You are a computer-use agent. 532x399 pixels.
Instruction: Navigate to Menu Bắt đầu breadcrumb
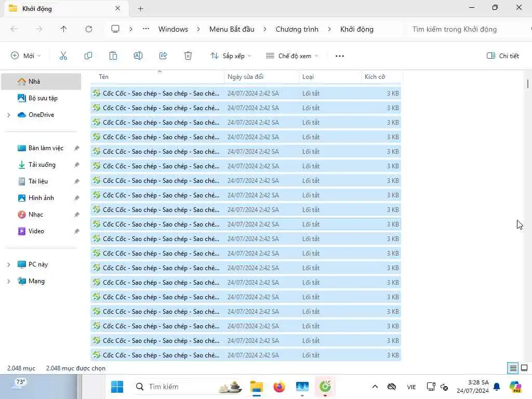pos(232,29)
